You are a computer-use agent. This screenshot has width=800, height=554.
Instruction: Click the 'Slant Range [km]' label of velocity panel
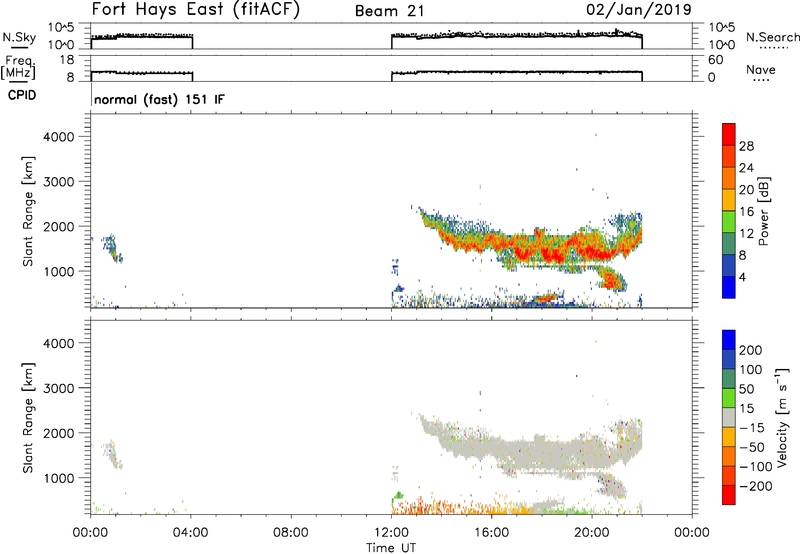tap(28, 418)
